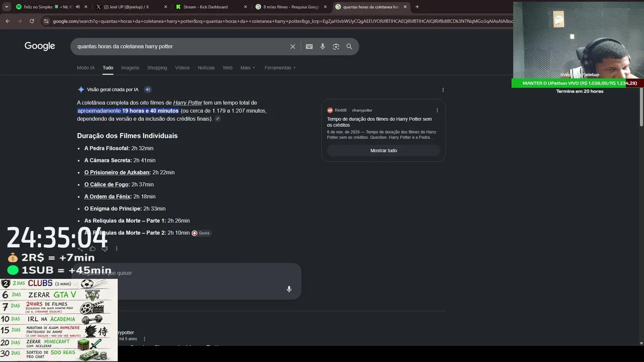Click 'A Pedra Filosofal: 2h 32min' row
The height and width of the screenshot is (362, 644).
tap(119, 148)
